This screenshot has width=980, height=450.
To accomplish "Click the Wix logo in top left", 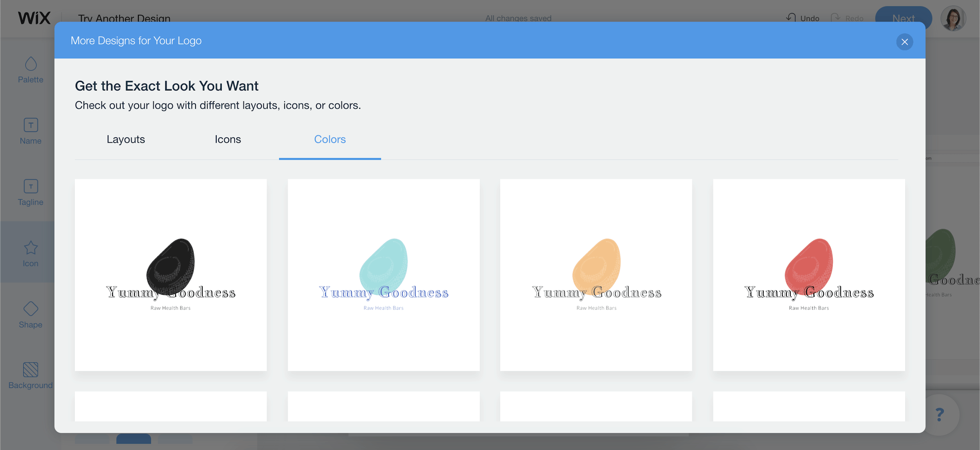I will (34, 18).
